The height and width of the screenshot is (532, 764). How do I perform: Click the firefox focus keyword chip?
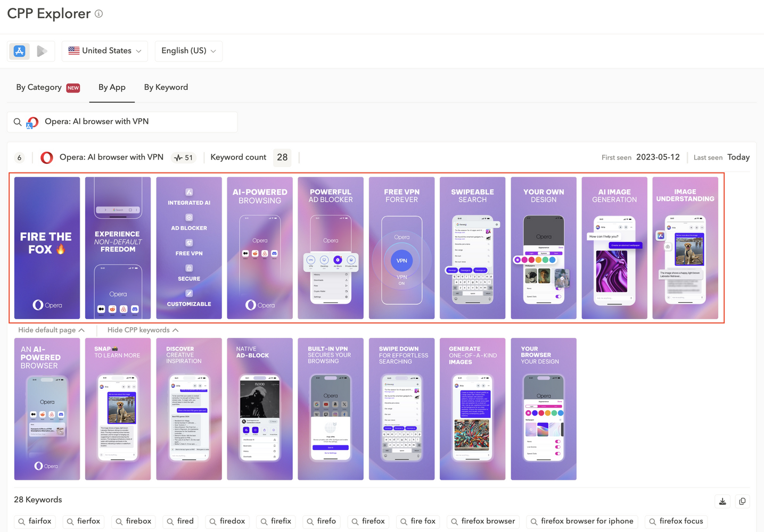[677, 521]
